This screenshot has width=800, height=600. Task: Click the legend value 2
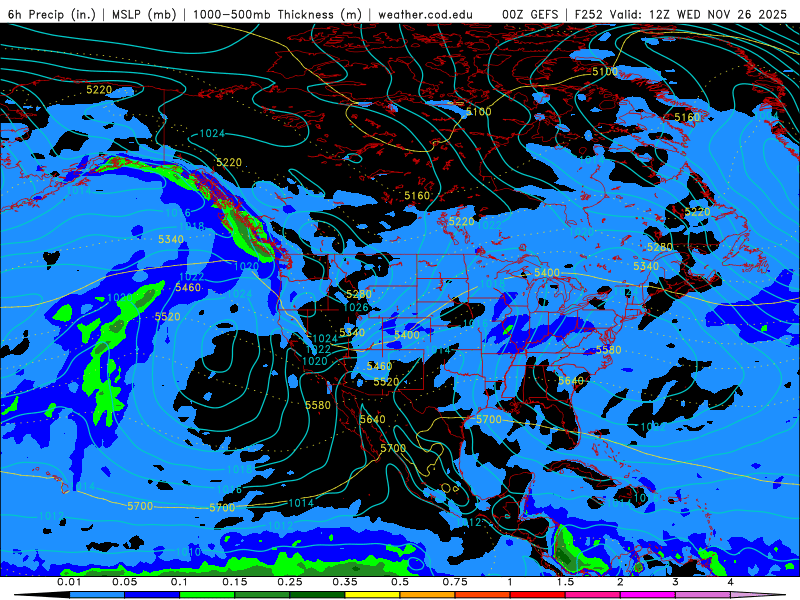[x=620, y=582]
